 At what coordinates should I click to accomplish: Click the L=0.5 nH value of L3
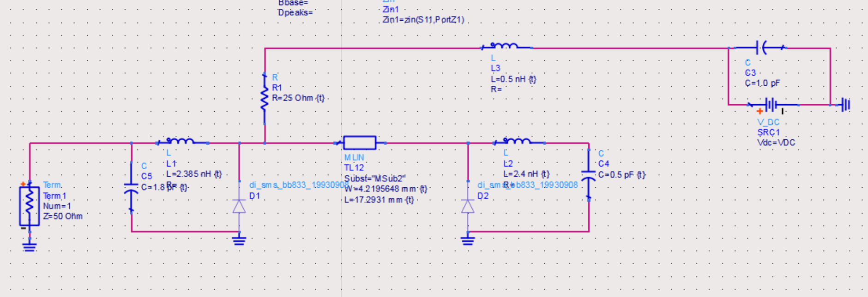tap(513, 79)
